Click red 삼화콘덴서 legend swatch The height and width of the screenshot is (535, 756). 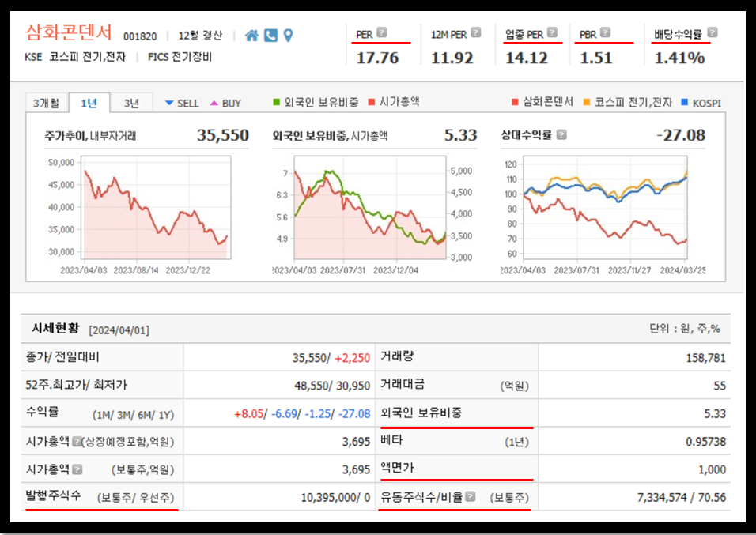pos(515,102)
